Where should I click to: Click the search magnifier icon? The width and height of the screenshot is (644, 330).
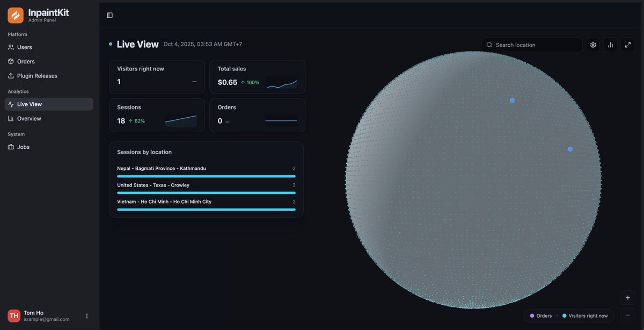[x=489, y=45]
